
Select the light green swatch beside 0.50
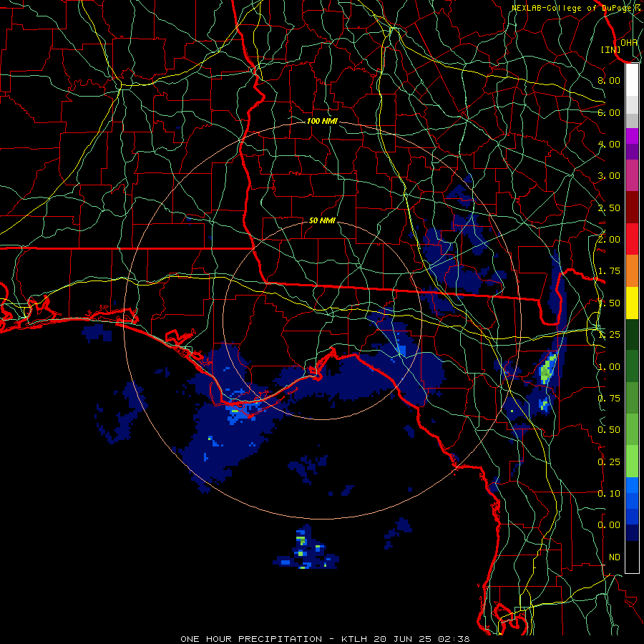[632, 430]
